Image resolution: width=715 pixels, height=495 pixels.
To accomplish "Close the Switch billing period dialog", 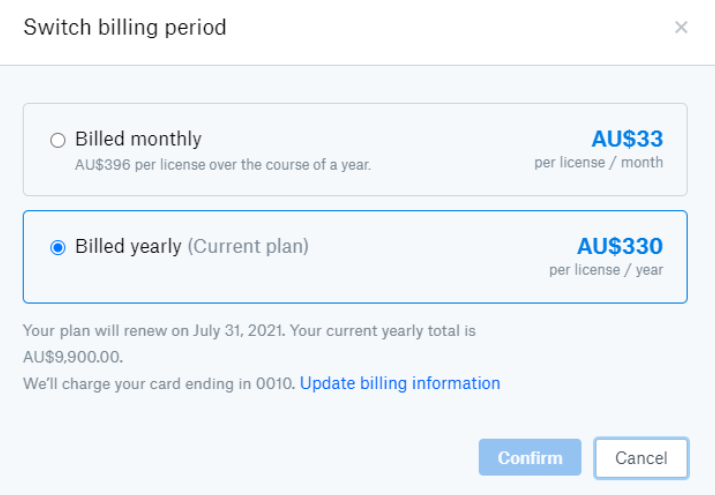I will [x=681, y=28].
